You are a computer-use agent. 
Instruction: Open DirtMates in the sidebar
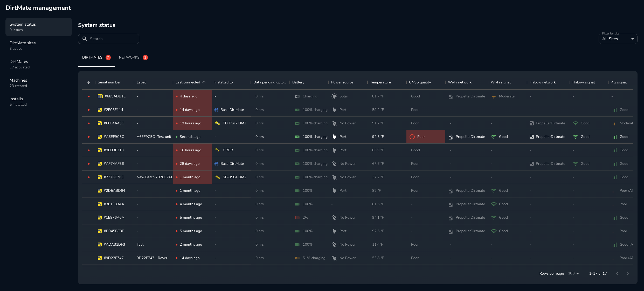[x=38, y=64]
